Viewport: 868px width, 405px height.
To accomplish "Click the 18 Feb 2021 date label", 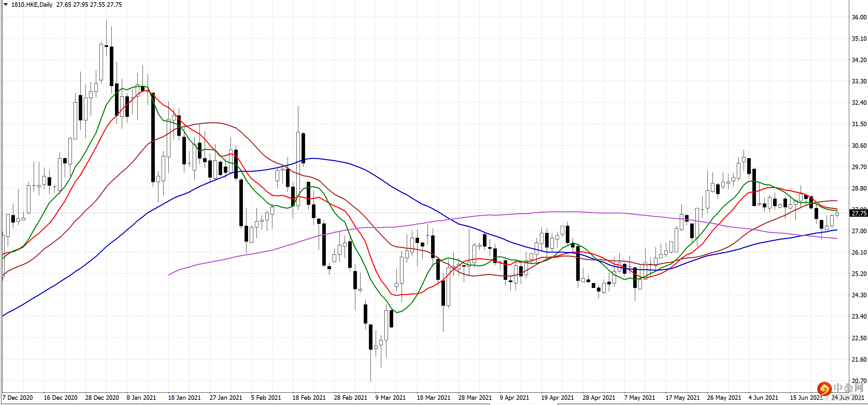I will coord(309,398).
